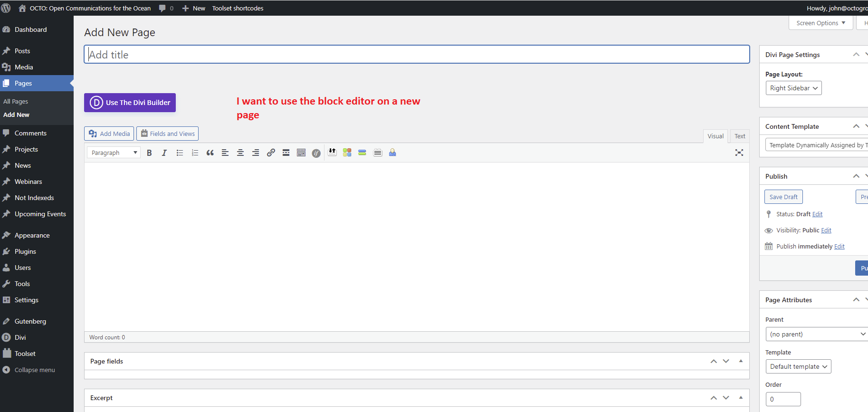Open Webinars in sidebar
Image resolution: width=868 pixels, height=412 pixels.
click(37, 182)
